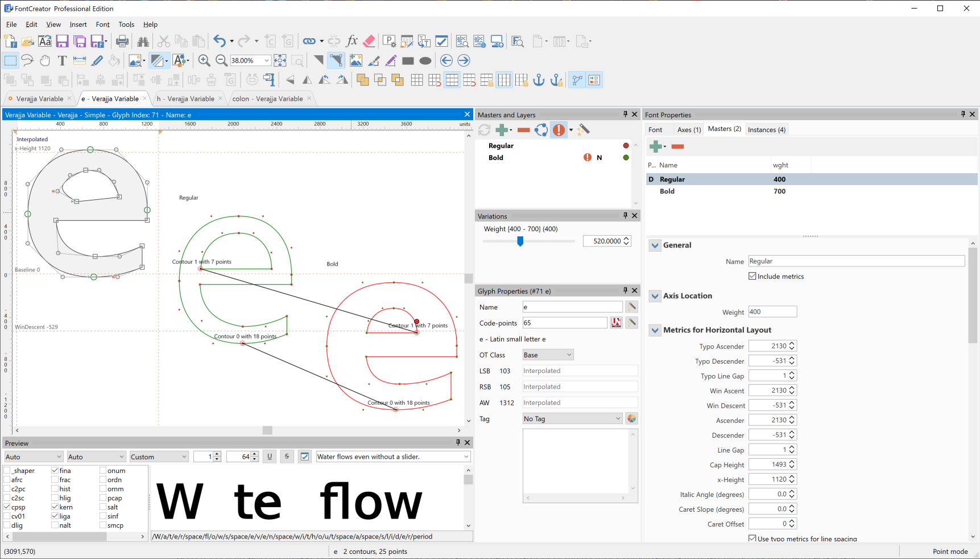
Task: Select the Text tool icon
Action: pos(62,60)
